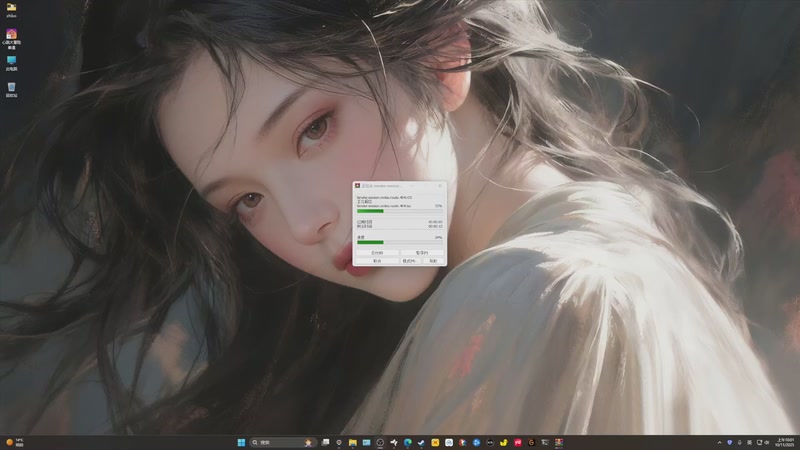Click the taskbar search box
The image size is (800, 450).
284,442
